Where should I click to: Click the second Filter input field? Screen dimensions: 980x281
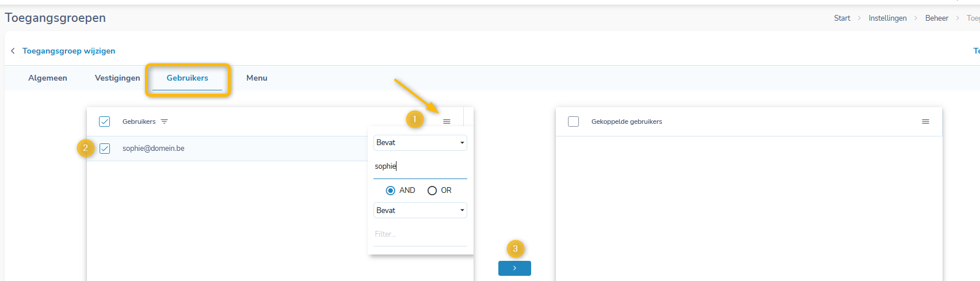(420, 234)
